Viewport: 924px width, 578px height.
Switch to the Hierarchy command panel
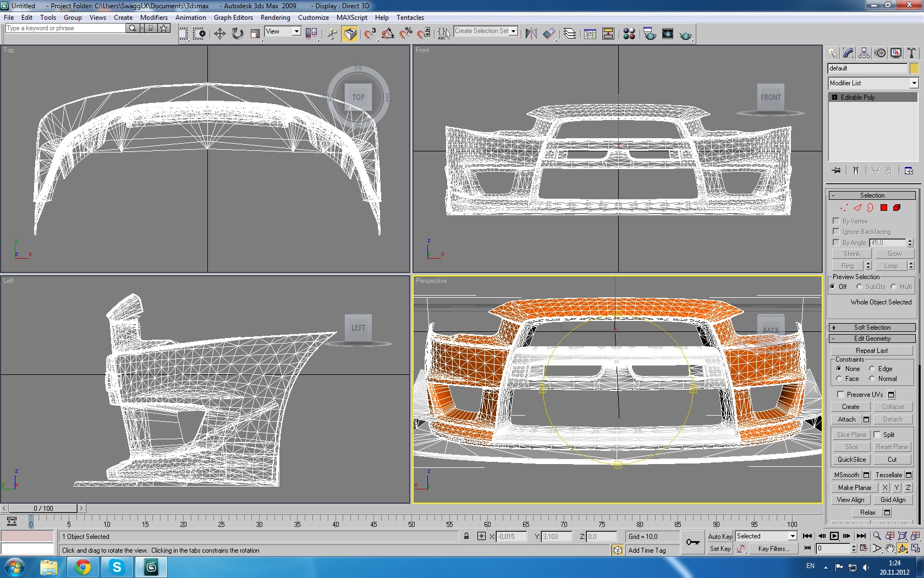coord(864,53)
